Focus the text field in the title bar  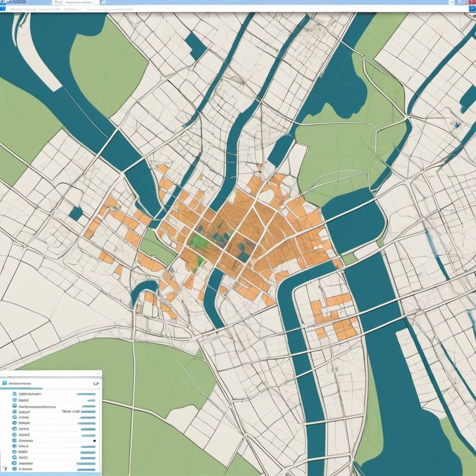pos(76,2)
